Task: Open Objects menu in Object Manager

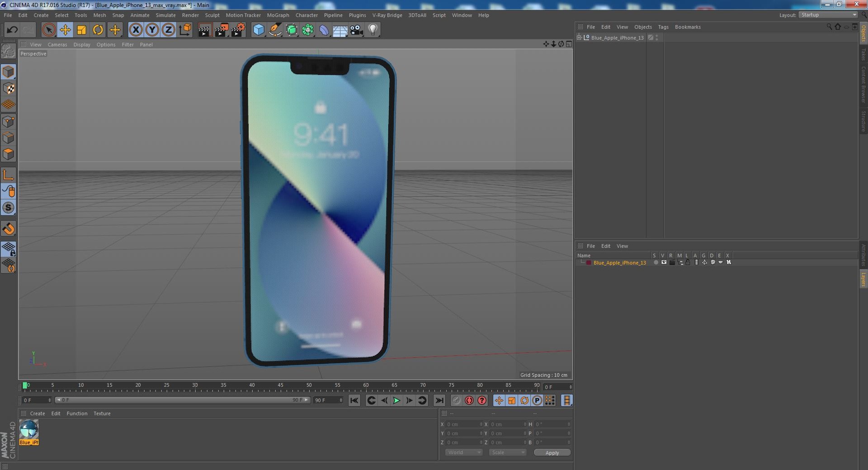Action: (643, 27)
